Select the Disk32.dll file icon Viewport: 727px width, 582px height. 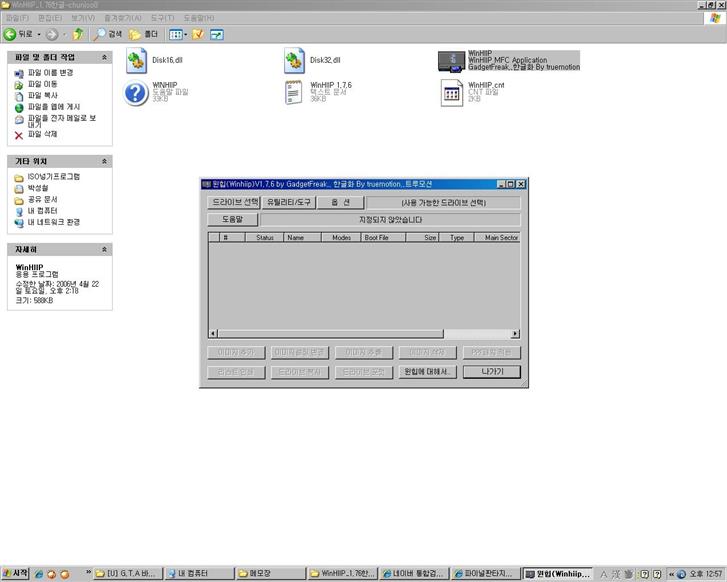(x=294, y=61)
